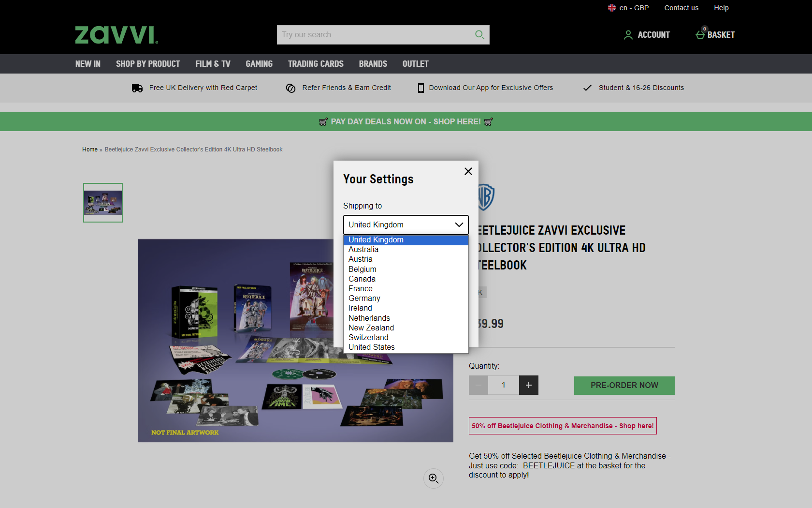Screen dimensions: 812x508
Task: Click the BASKET text label
Action: coord(721,35)
